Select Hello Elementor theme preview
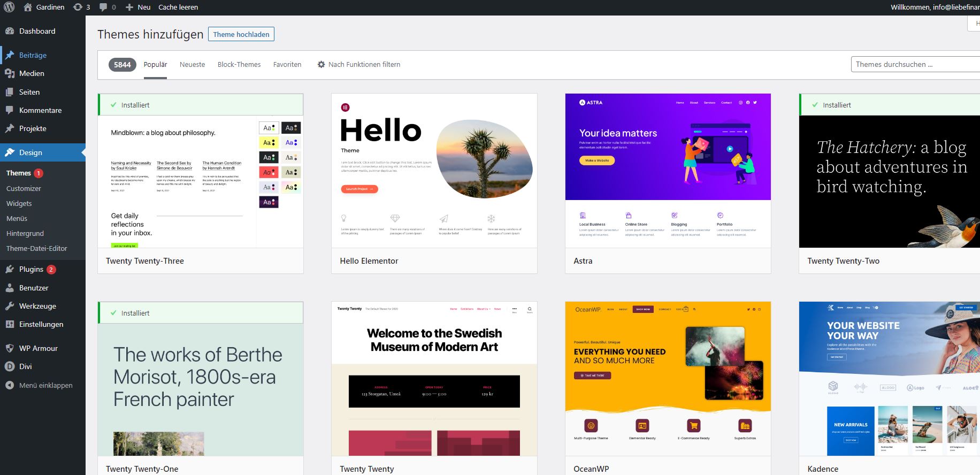This screenshot has height=475, width=980. 434,171
